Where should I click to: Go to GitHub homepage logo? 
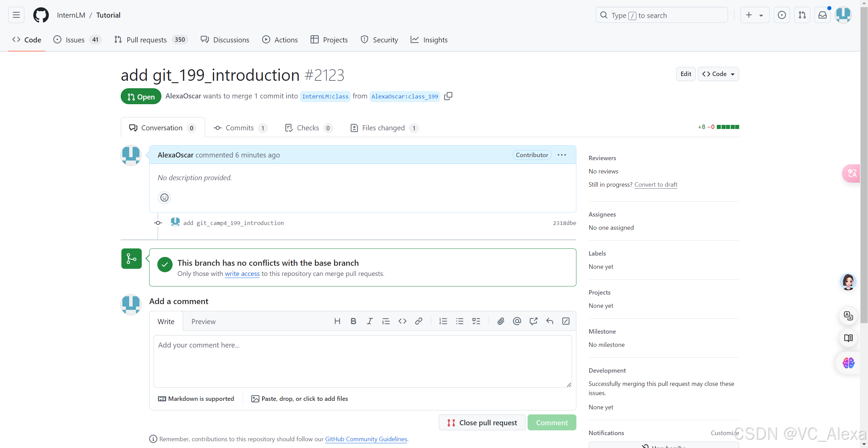41,15
